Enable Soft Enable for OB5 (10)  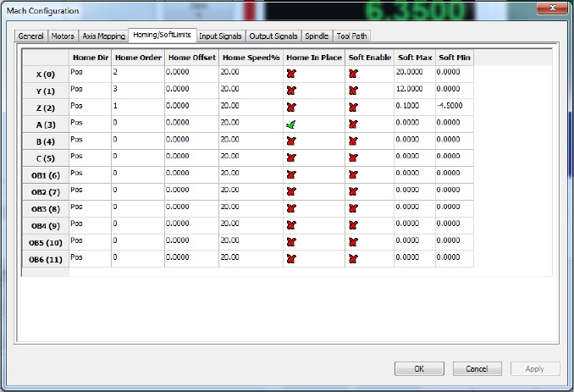353,242
